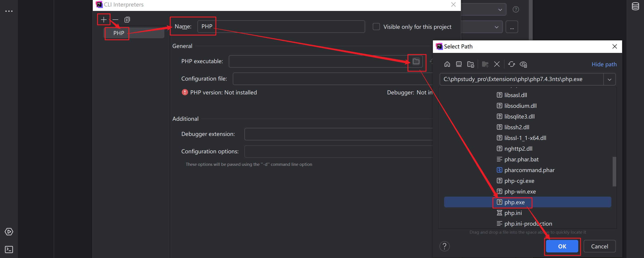Show the Run tool window
Image resolution: width=644 pixels, height=258 pixels.
click(x=9, y=231)
